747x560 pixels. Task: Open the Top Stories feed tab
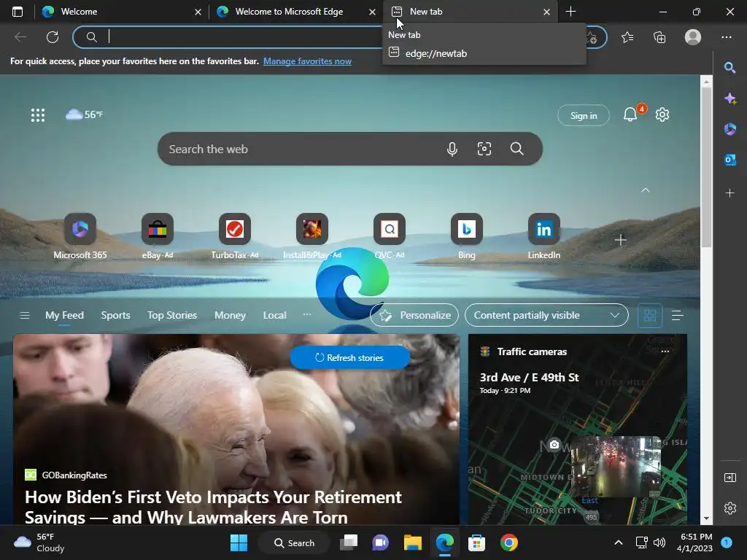172,315
